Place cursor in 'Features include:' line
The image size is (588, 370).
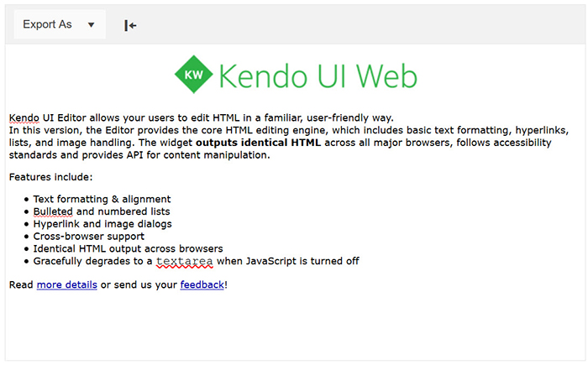50,177
